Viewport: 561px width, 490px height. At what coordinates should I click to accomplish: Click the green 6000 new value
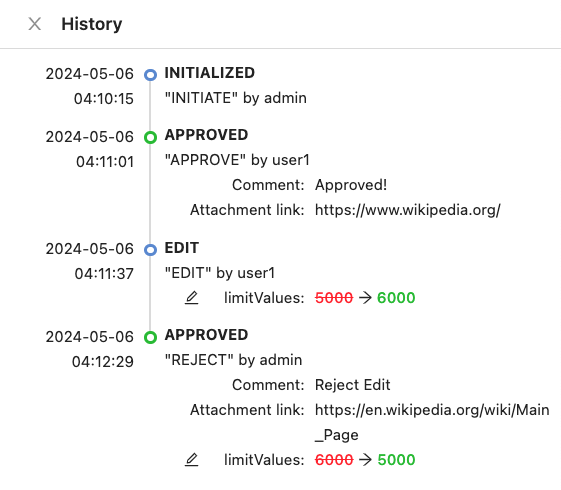pyautogui.click(x=396, y=298)
